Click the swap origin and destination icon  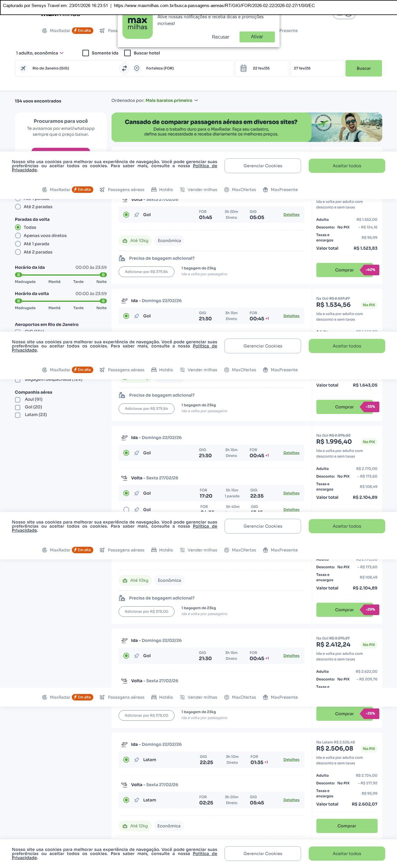[x=124, y=68]
